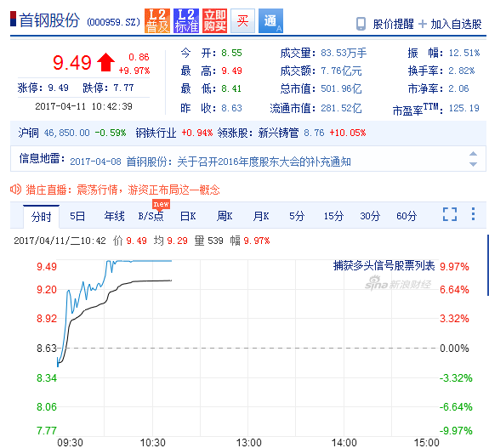489x448 pixels.
Task: Click 钢铁行业 sector link
Action: click(x=156, y=133)
